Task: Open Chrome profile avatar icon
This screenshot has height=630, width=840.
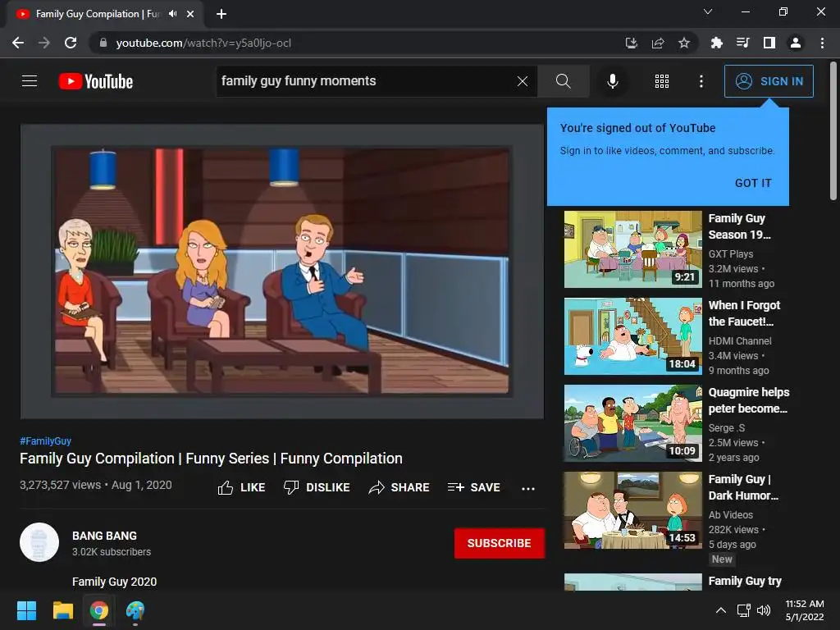Action: tap(796, 43)
